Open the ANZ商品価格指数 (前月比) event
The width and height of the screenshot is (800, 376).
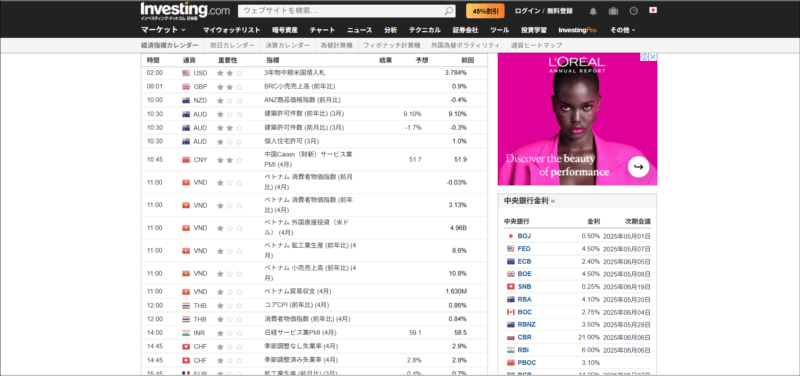302,101
